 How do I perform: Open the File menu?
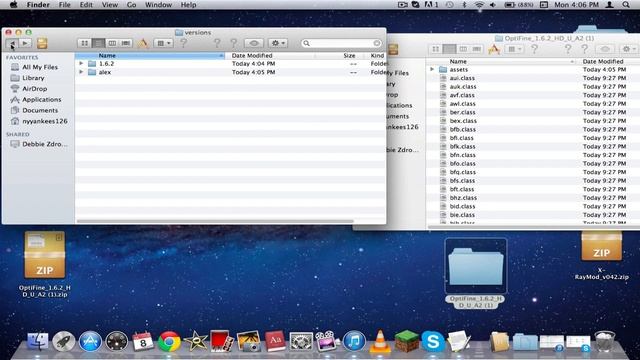click(64, 5)
